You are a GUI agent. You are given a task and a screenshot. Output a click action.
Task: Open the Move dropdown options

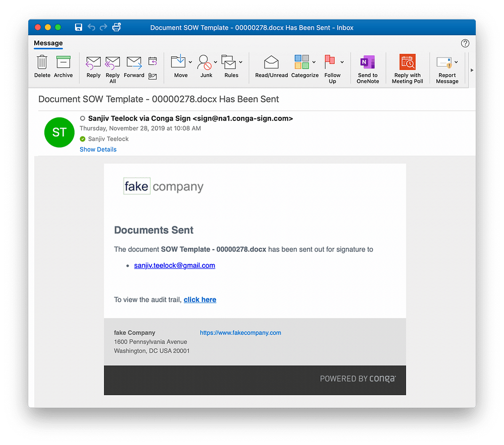pyautogui.click(x=190, y=63)
